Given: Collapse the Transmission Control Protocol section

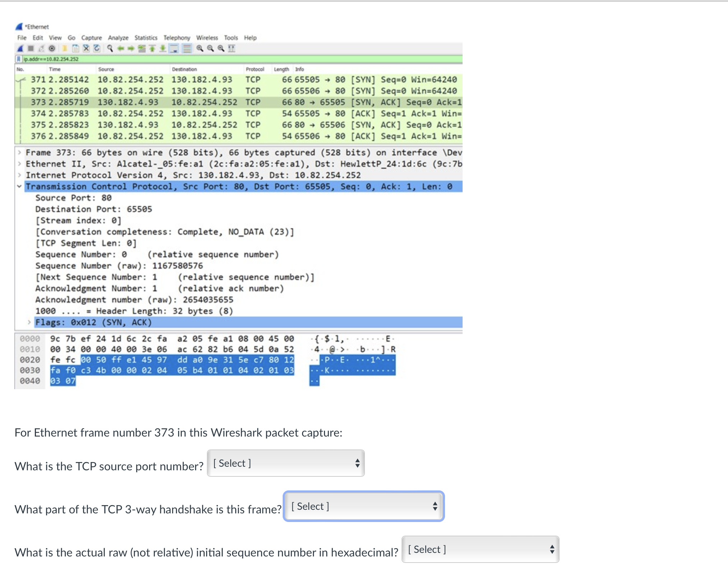Looking at the screenshot, I should pos(20,186).
